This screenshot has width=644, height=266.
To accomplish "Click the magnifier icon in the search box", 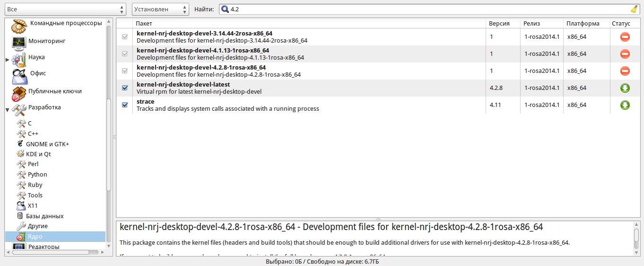I will [x=225, y=9].
